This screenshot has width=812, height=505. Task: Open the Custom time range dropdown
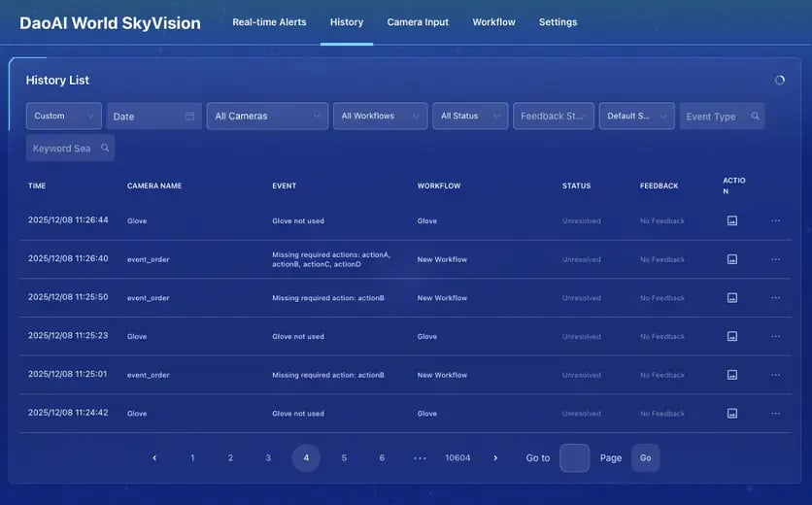click(63, 117)
